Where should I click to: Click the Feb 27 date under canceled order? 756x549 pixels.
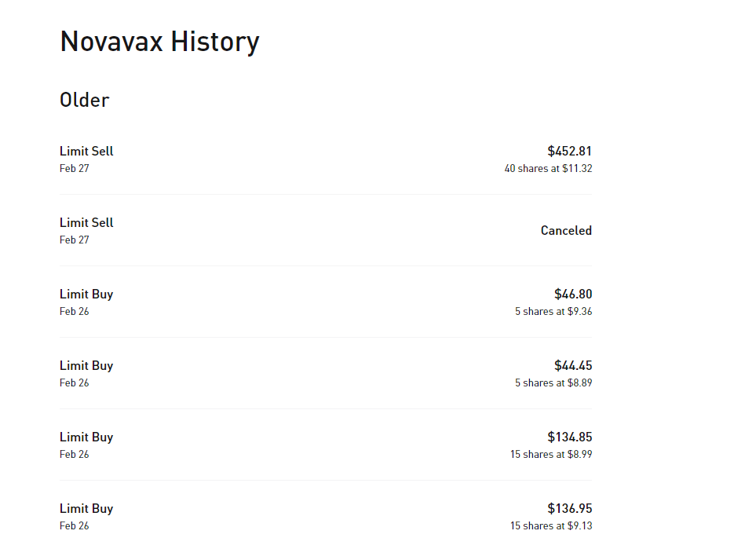click(x=75, y=240)
